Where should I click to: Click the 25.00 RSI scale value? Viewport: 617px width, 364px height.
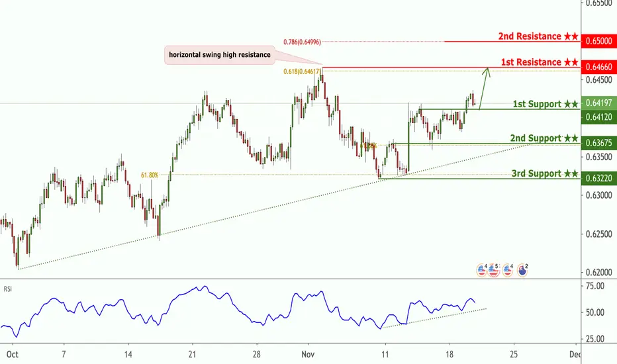595,339
